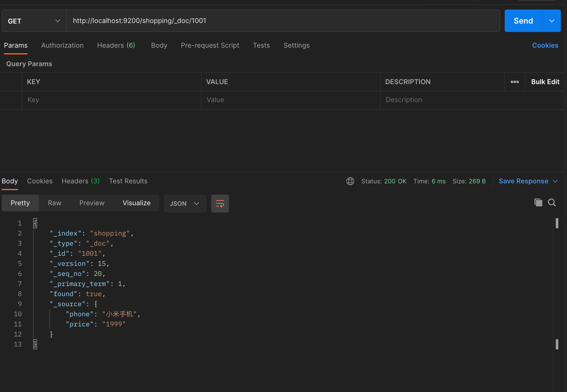Click the Time 6 ms text
This screenshot has height=392, width=567.
[429, 181]
